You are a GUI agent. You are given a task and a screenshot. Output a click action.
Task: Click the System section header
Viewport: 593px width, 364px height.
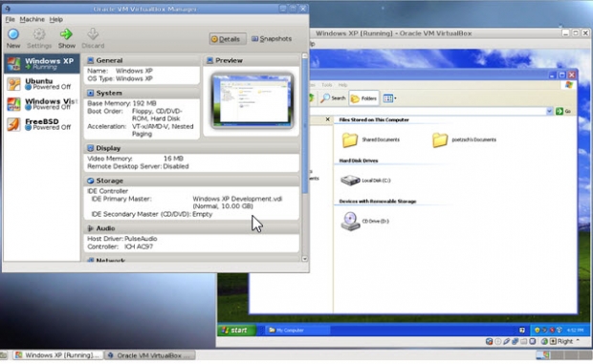tap(142, 93)
